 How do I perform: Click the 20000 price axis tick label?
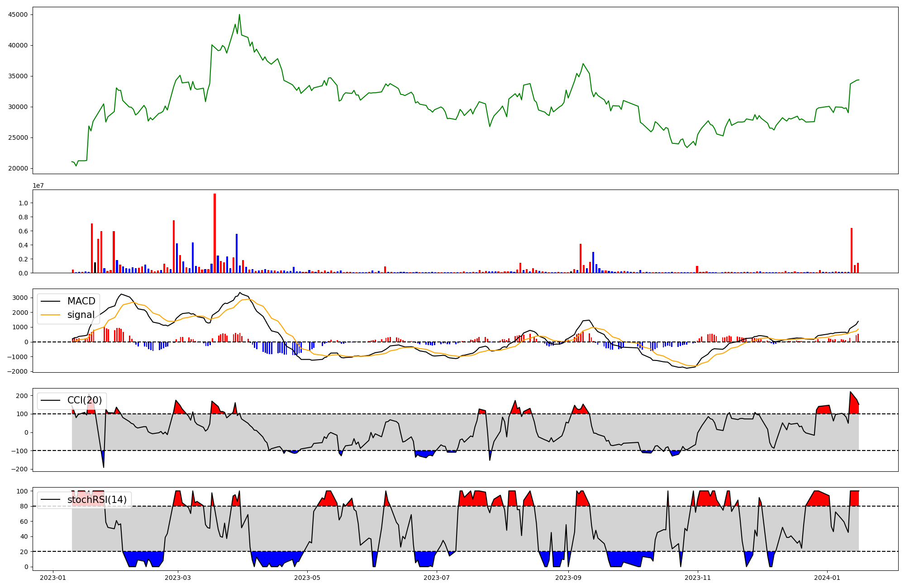click(18, 168)
